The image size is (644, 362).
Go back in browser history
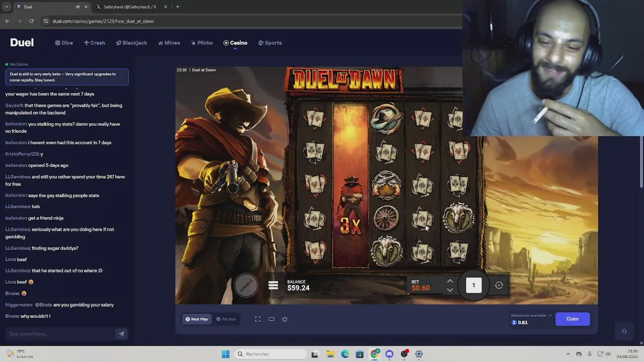click(x=7, y=21)
